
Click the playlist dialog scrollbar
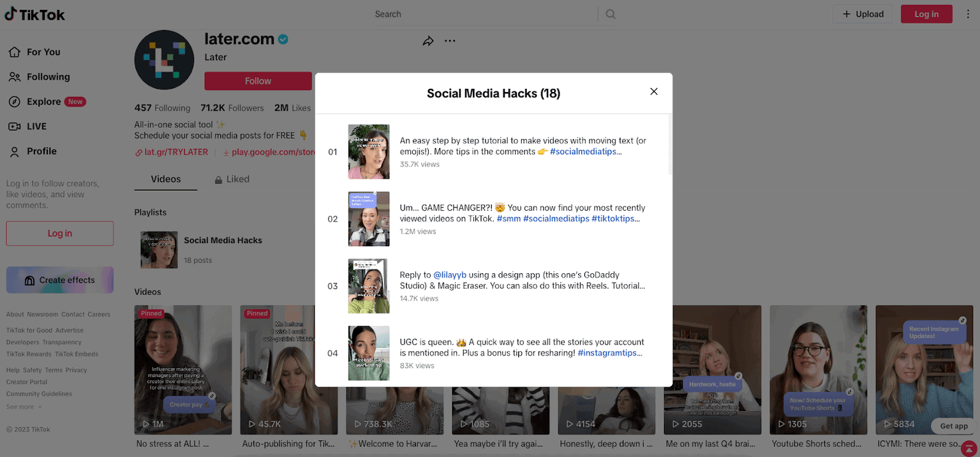(x=669, y=144)
